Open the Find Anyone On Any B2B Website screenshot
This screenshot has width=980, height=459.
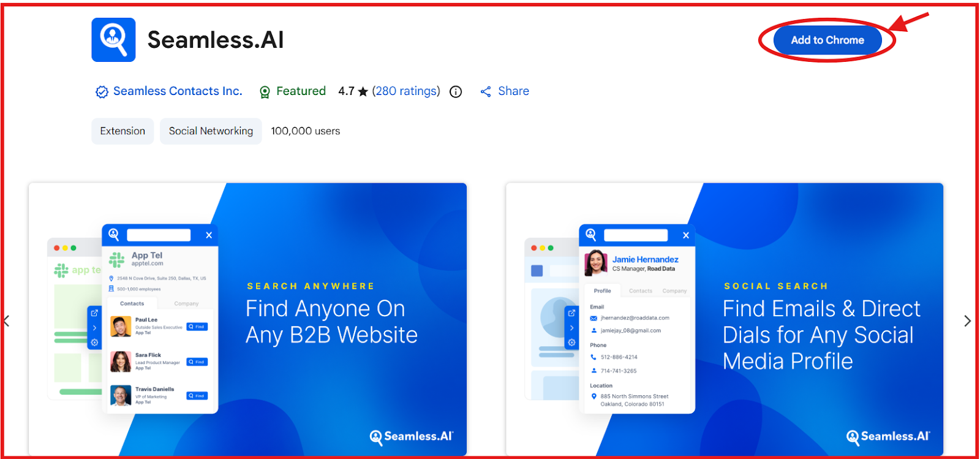[247, 319]
